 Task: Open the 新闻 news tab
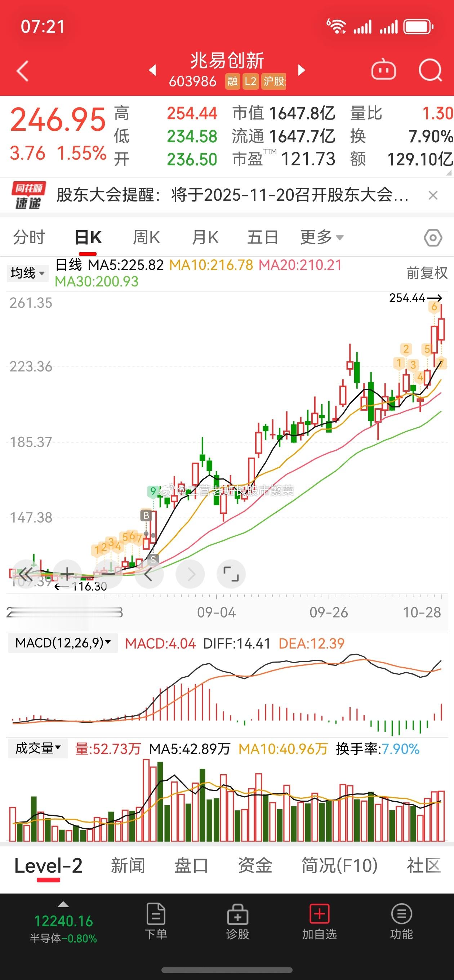tap(128, 865)
